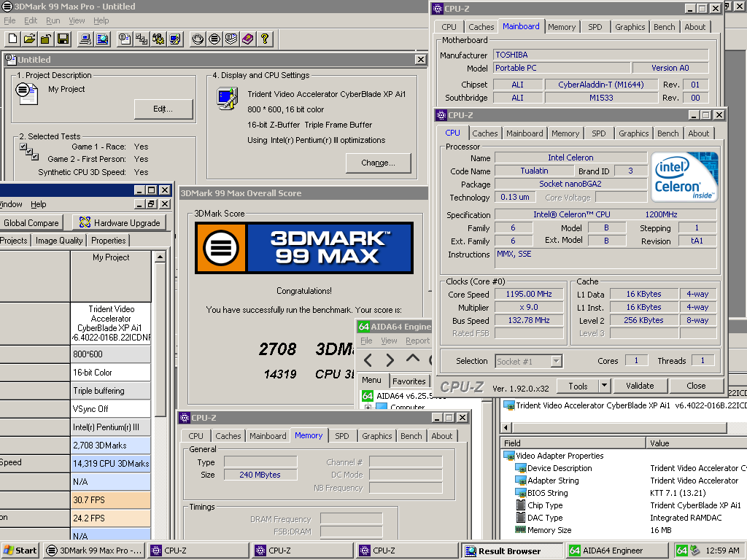The image size is (747, 560).
Task: Click the monitor icon in Display and CPU Settings
Action: coord(228,98)
